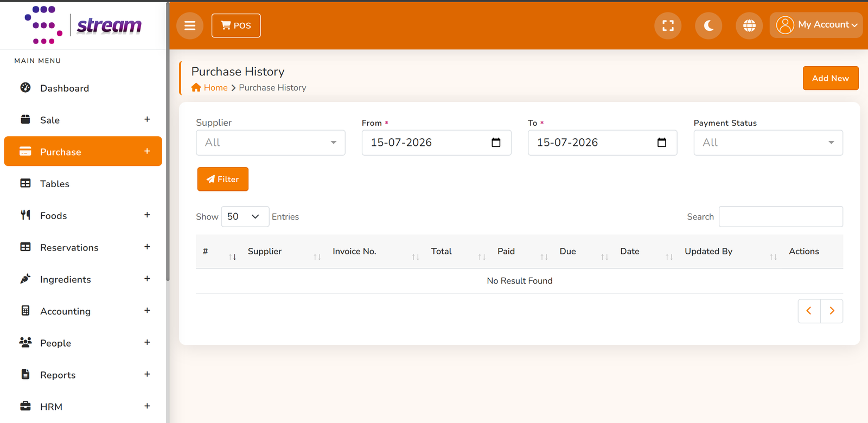Sort table by Invoice No. column
Image resolution: width=868 pixels, height=423 pixels.
[x=375, y=252]
